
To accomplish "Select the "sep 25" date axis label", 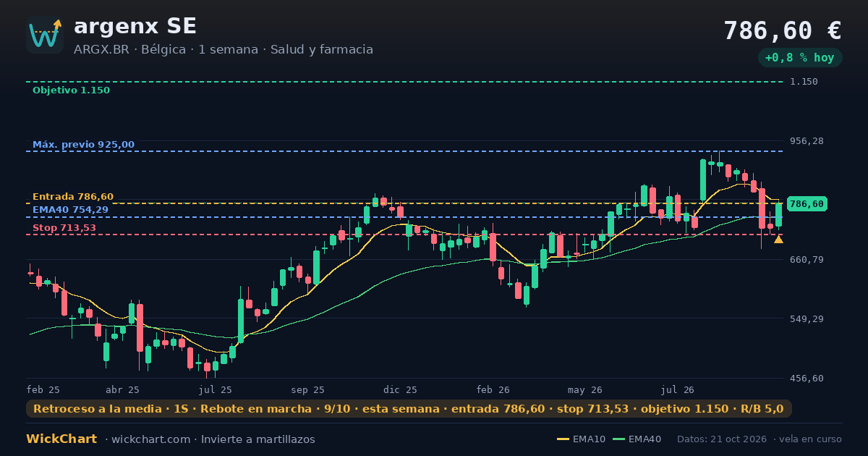I will (x=307, y=389).
